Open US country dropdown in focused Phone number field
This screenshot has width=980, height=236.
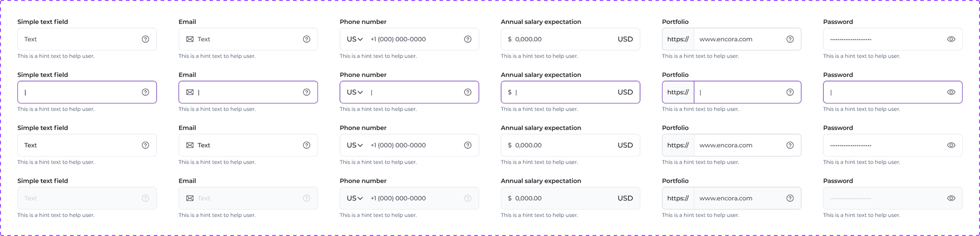(355, 92)
